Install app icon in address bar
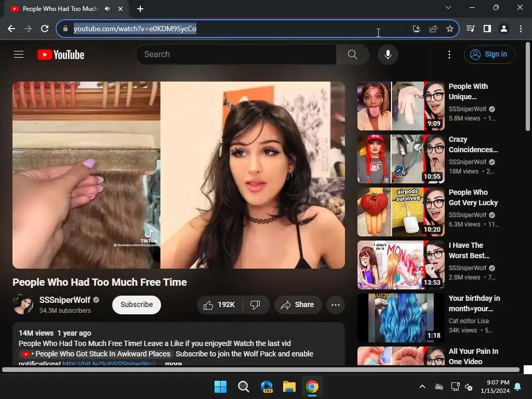 click(x=416, y=29)
